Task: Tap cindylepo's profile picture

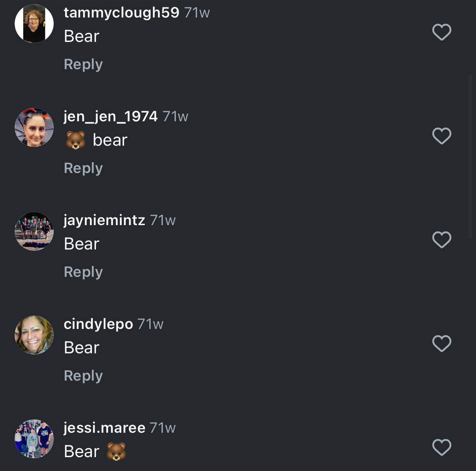Action: [x=34, y=335]
